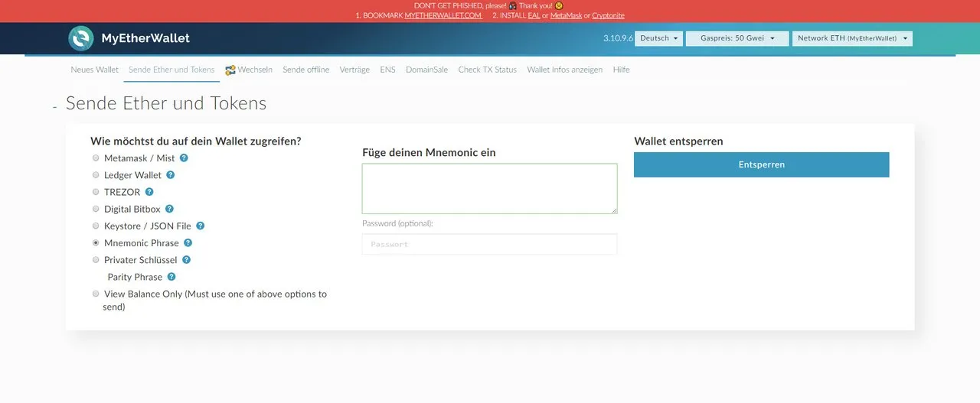Select TREZOR radio option

point(96,192)
